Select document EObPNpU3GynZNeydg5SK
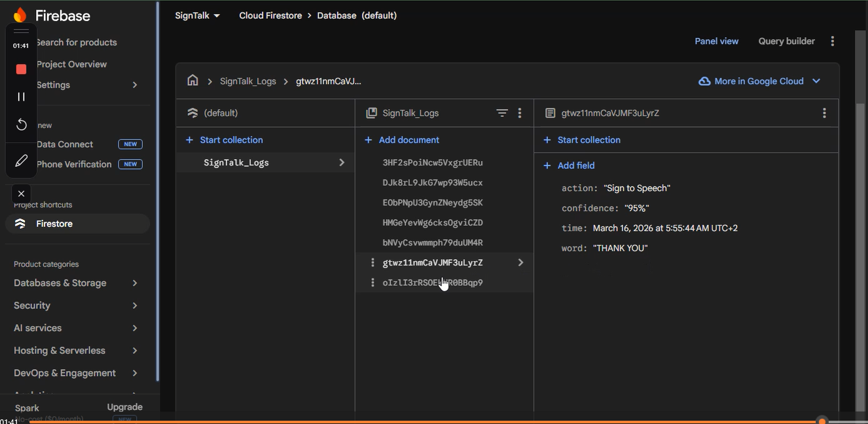 click(x=432, y=203)
